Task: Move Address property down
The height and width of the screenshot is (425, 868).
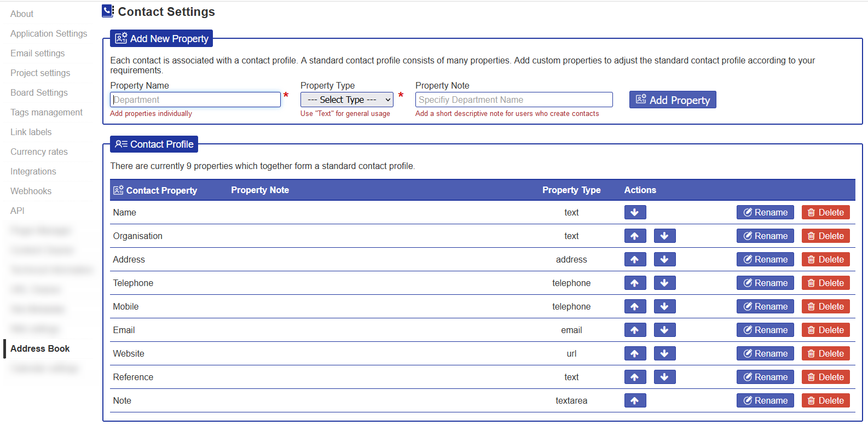Action: click(x=664, y=259)
